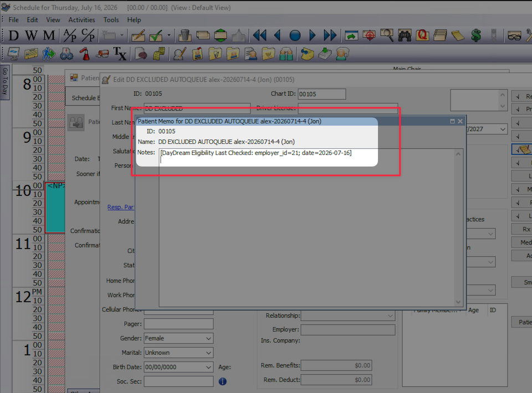Click the green up-down arrows move icon
Screen dimensions: 532x393
tap(221, 35)
